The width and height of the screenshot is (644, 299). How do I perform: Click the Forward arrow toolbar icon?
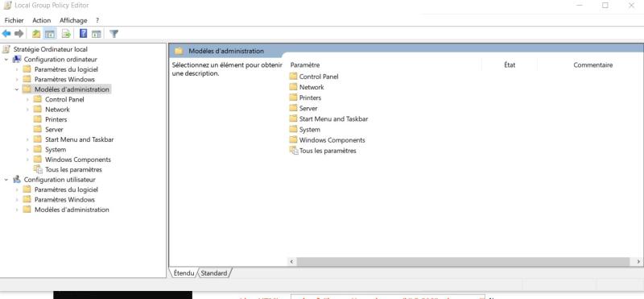(19, 34)
